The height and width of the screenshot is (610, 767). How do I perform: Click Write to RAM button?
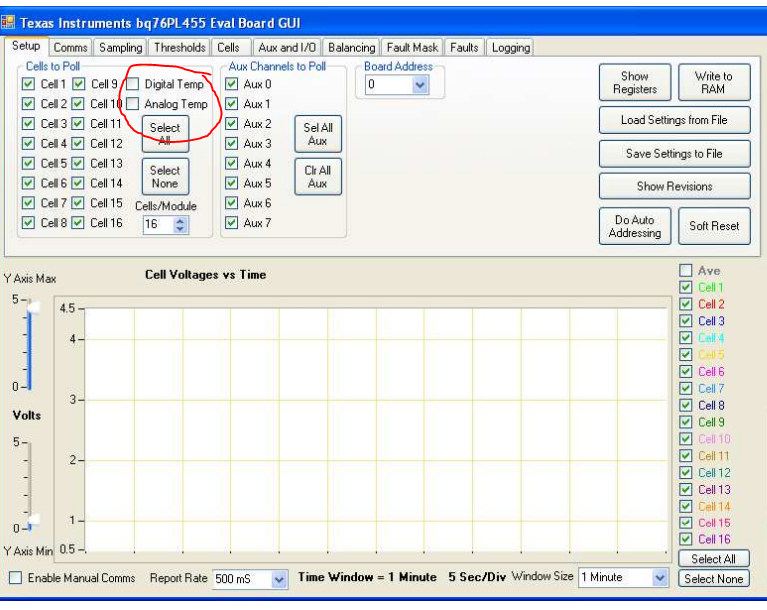pos(714,82)
